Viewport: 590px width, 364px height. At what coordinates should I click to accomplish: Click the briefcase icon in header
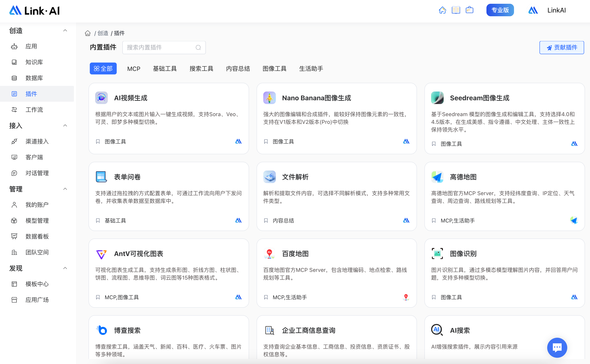(x=469, y=10)
